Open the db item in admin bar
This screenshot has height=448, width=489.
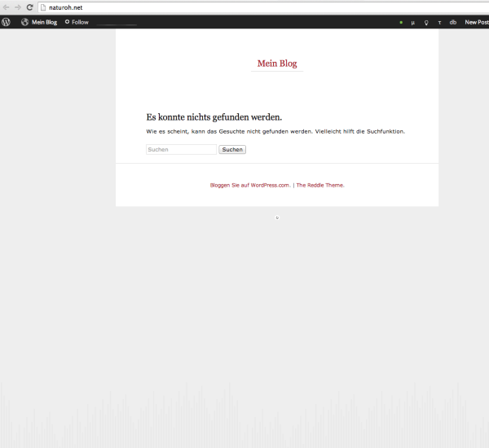tap(453, 22)
